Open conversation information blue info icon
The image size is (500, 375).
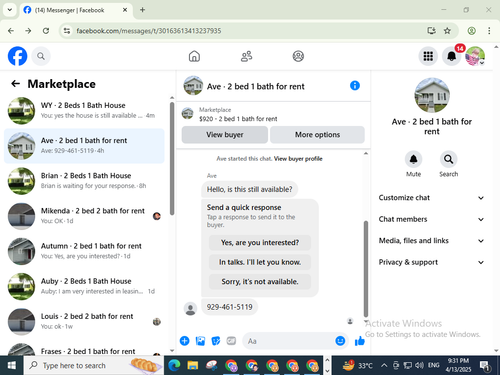[355, 86]
